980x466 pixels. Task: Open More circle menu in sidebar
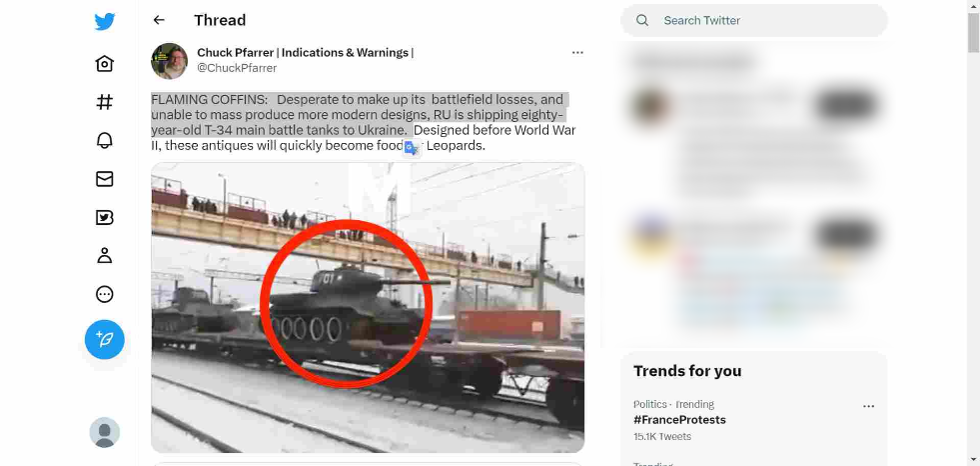pos(104,294)
